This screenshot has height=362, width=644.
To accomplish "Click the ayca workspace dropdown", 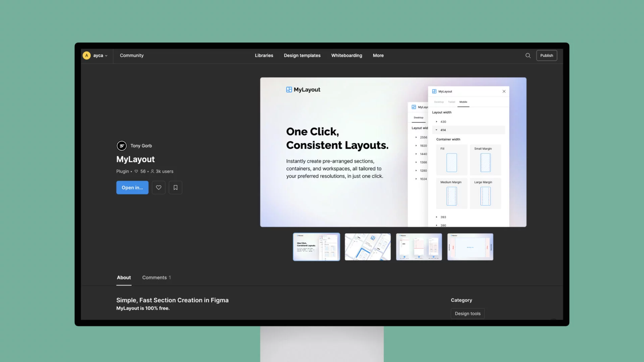I will point(96,55).
